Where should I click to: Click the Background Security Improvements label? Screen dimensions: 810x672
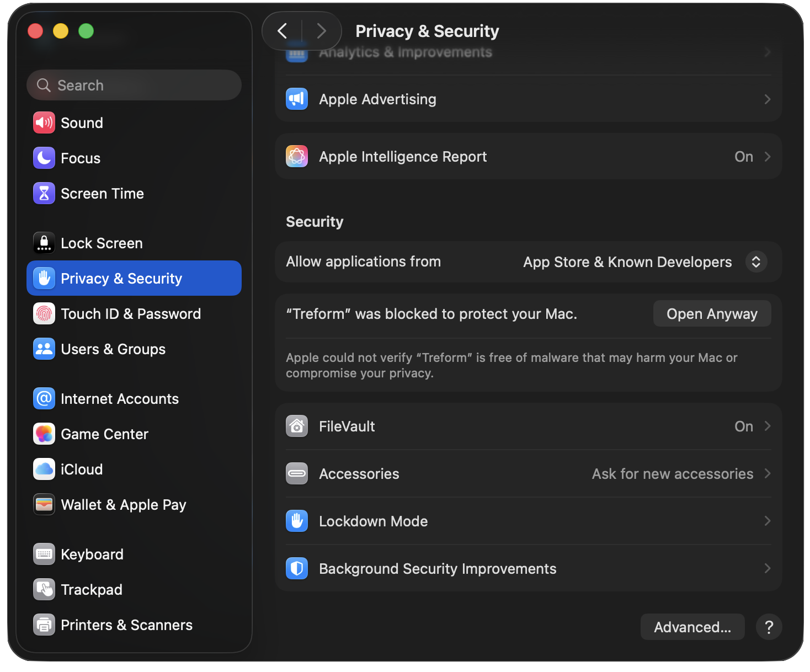pos(438,568)
